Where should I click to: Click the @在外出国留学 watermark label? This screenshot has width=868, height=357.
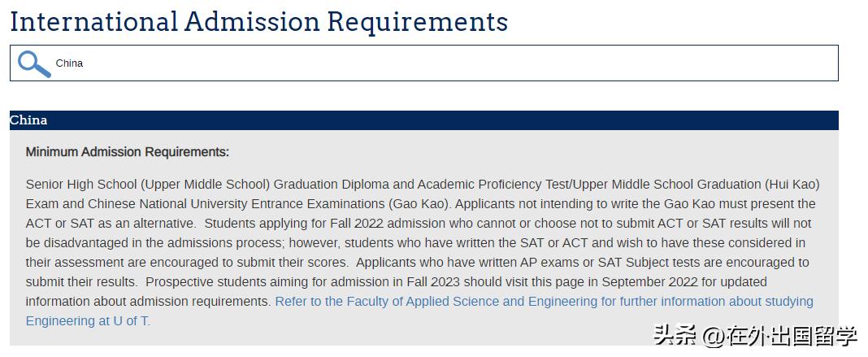pyautogui.click(x=780, y=336)
